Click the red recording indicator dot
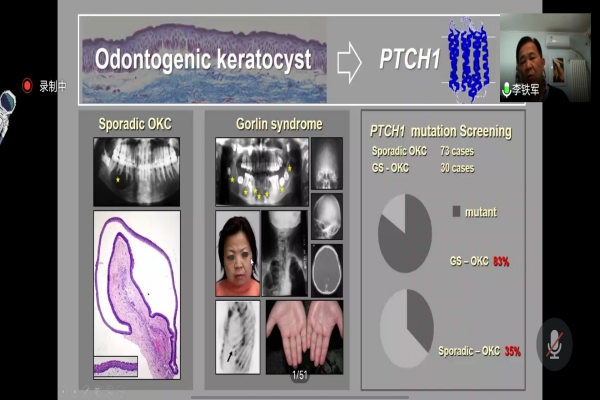Viewport: 600px width, 400px height. tap(27, 86)
